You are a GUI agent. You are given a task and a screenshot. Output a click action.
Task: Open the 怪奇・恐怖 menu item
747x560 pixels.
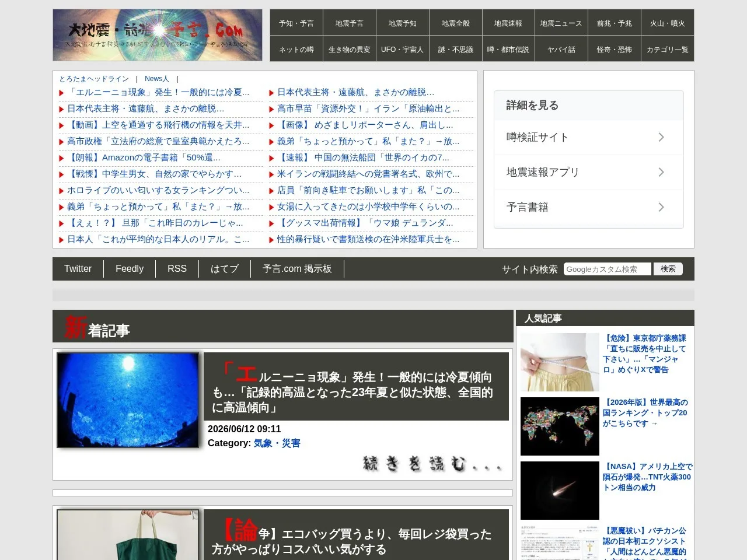point(615,50)
